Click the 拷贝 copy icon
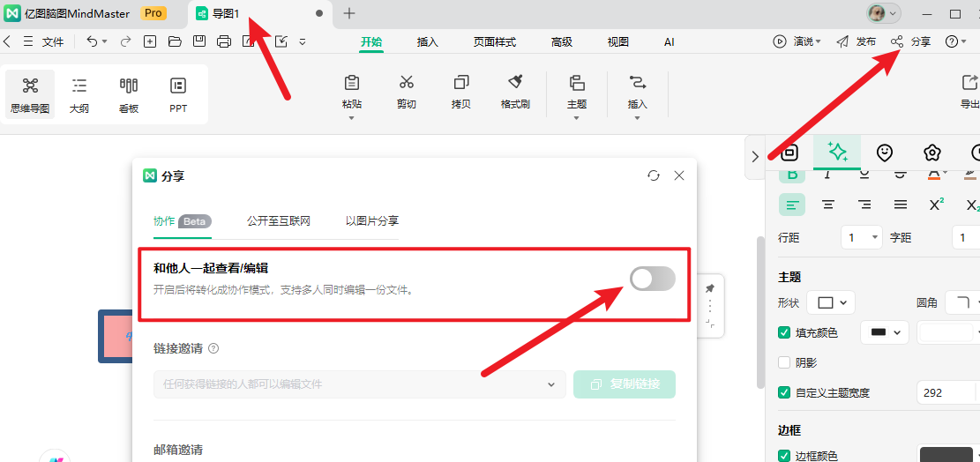 (460, 83)
